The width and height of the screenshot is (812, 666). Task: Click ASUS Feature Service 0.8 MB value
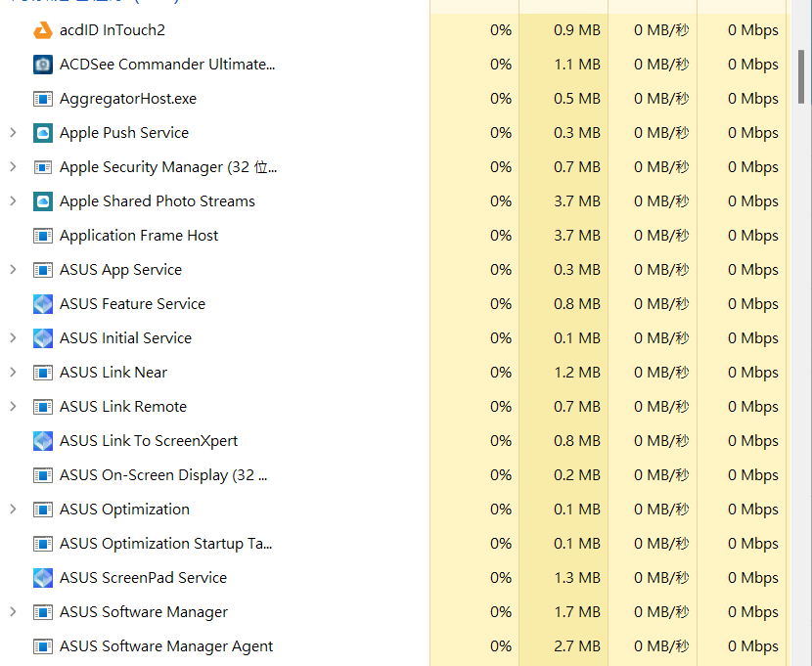tap(577, 304)
